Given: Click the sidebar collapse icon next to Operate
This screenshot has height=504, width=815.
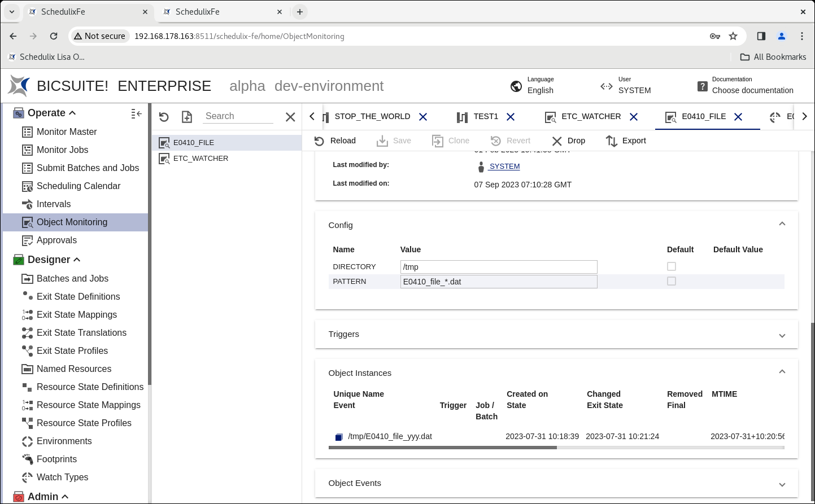Looking at the screenshot, I should point(136,113).
